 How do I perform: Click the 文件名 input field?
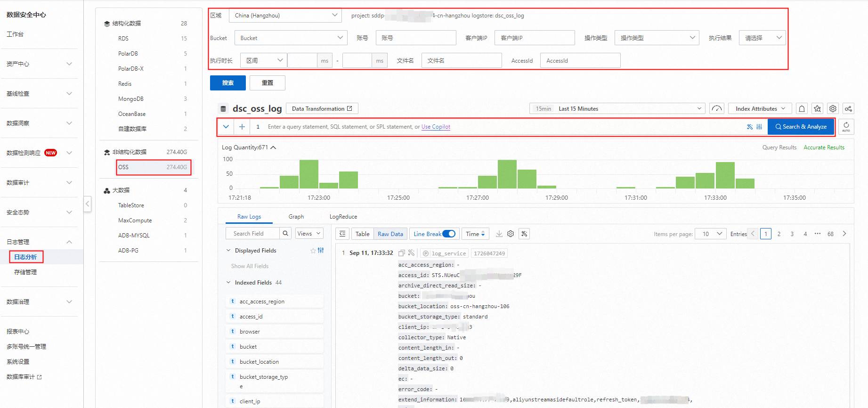pyautogui.click(x=462, y=61)
